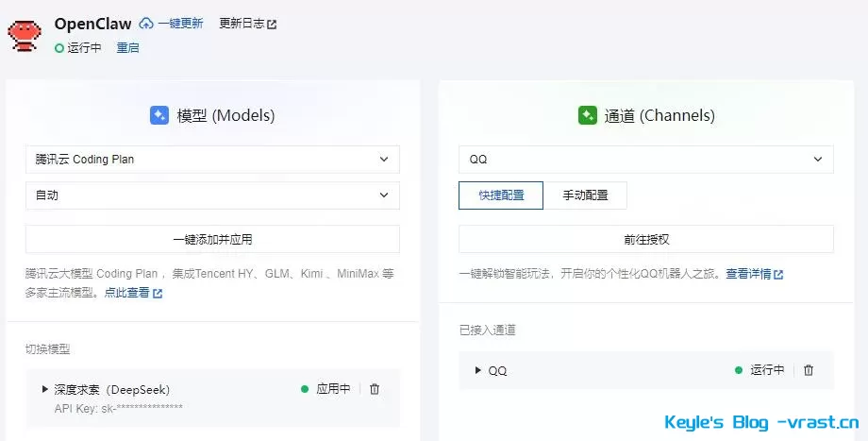Click the green Channels sparkle icon

click(587, 116)
